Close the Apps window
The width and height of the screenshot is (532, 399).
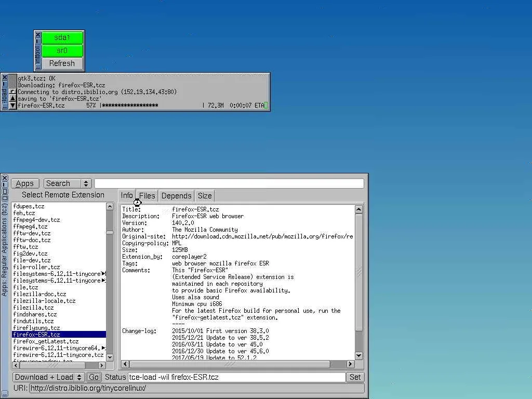4,178
